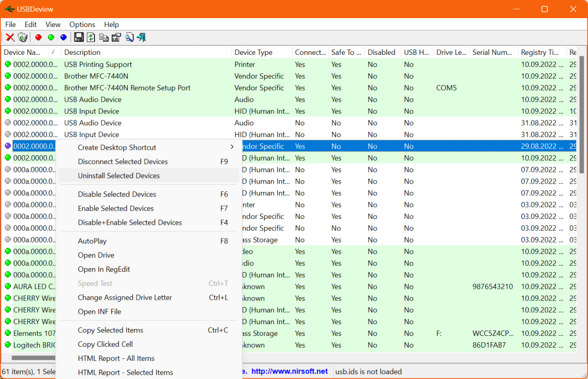Click the Brother MFC-7440N Remote Setup Port description

[127, 88]
